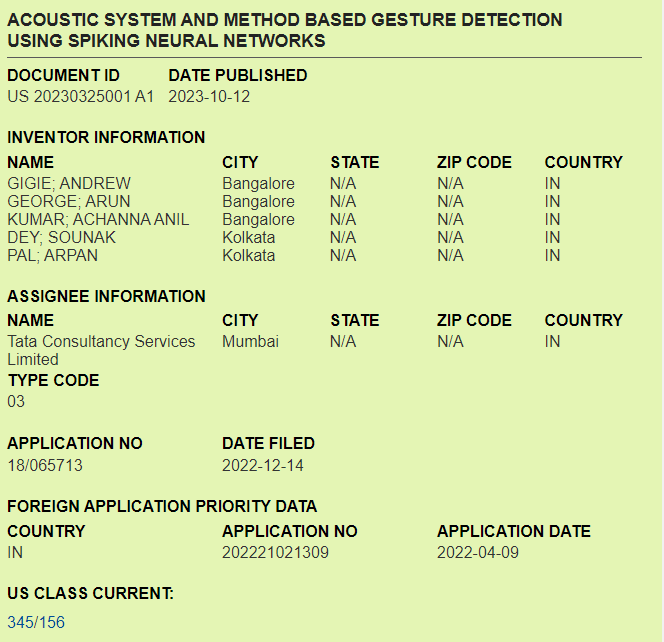The image size is (664, 642).
Task: Select inventor name GIGIE; ANDREW
Action: tap(69, 184)
